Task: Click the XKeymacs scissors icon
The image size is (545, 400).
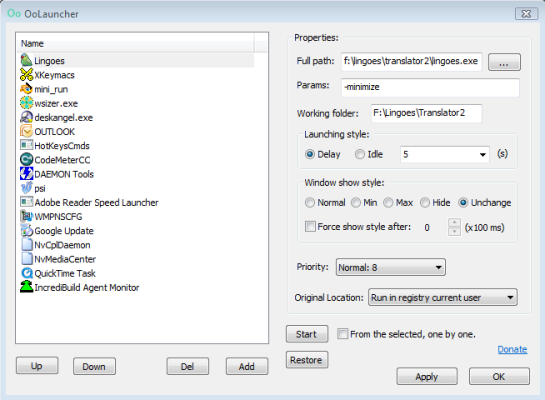Action: pyautogui.click(x=26, y=74)
